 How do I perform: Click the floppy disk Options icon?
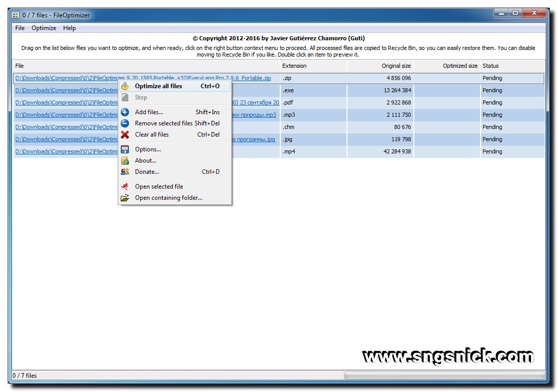(x=125, y=149)
